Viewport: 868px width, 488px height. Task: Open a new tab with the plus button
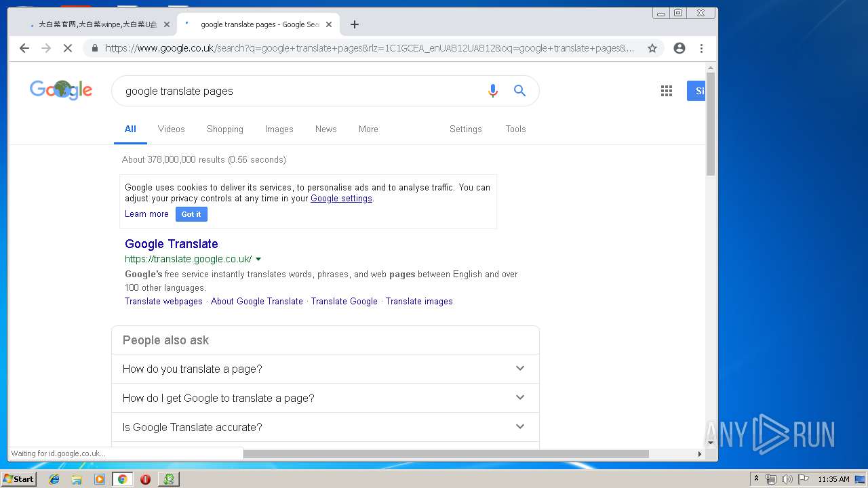click(355, 24)
